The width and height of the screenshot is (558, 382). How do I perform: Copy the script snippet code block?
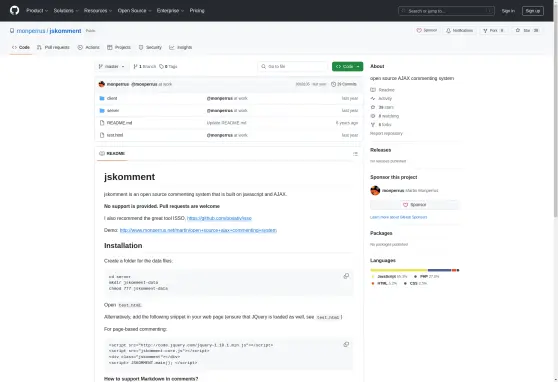click(346, 345)
